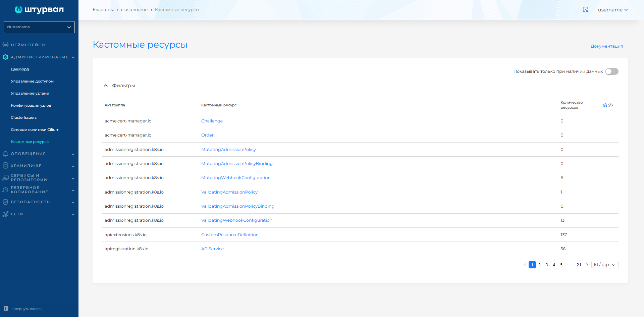644x317 pixels.
Task: Click the Резервное копирование icon
Action: (5, 190)
